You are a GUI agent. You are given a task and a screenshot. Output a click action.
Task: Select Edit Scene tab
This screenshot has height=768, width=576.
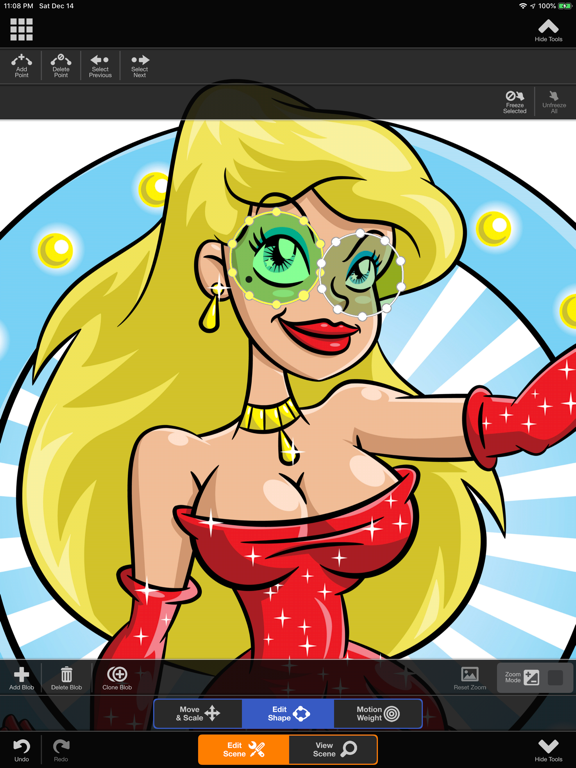point(243,749)
